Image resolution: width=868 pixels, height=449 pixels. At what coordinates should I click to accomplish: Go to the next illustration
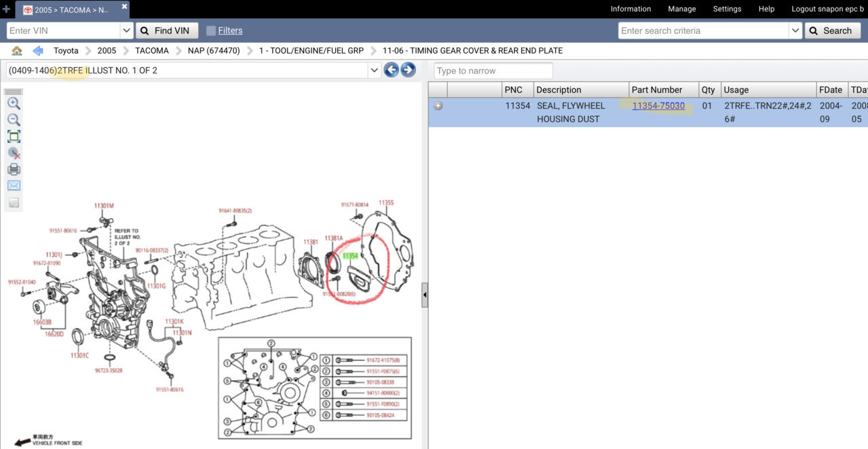click(408, 70)
